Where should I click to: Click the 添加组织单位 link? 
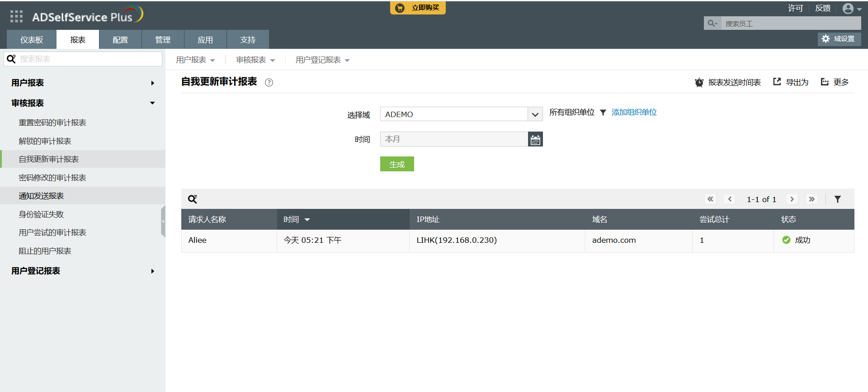tap(634, 112)
